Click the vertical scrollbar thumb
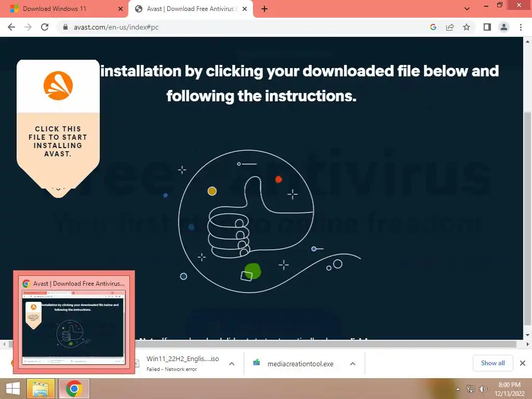Screen dimensions: 532x399 coord(528,218)
